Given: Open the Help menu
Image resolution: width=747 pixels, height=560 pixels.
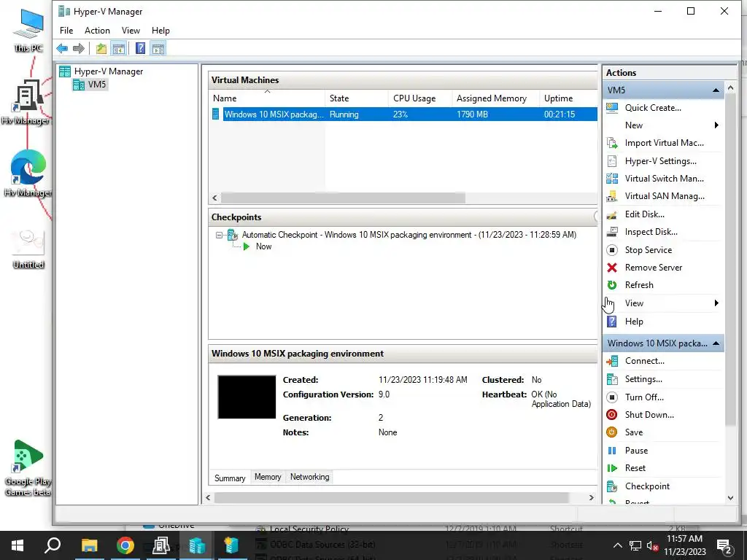Looking at the screenshot, I should coord(160,31).
